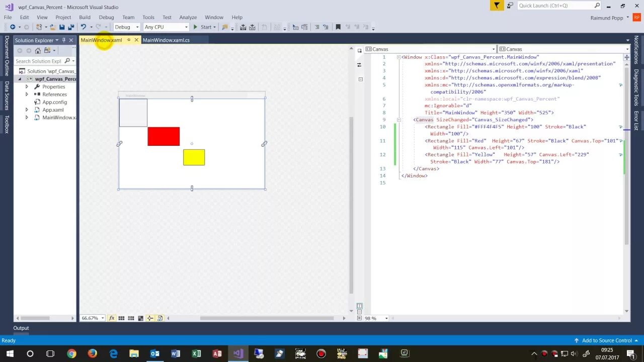Pin the Solution Explorer panel
Image resolution: width=644 pixels, height=362 pixels.
pyautogui.click(x=64, y=40)
